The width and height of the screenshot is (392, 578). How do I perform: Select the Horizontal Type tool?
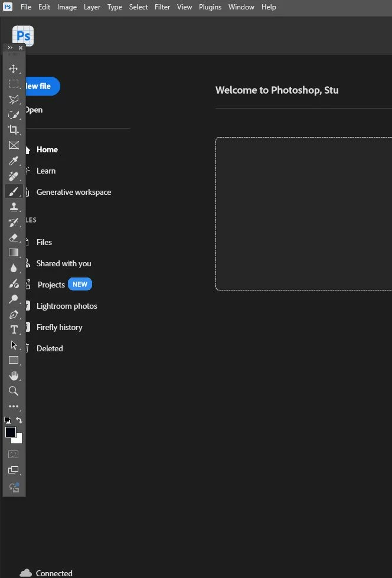[x=14, y=329]
